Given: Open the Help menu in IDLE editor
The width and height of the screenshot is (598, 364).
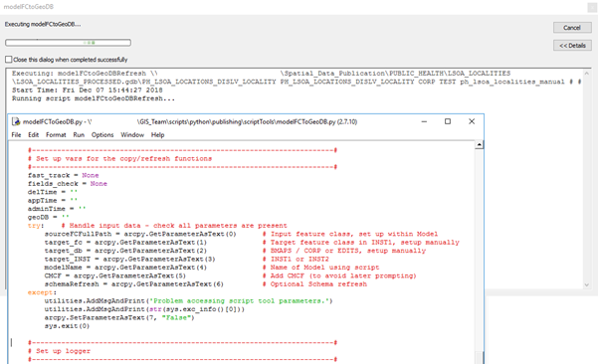Looking at the screenshot, I should (157, 135).
